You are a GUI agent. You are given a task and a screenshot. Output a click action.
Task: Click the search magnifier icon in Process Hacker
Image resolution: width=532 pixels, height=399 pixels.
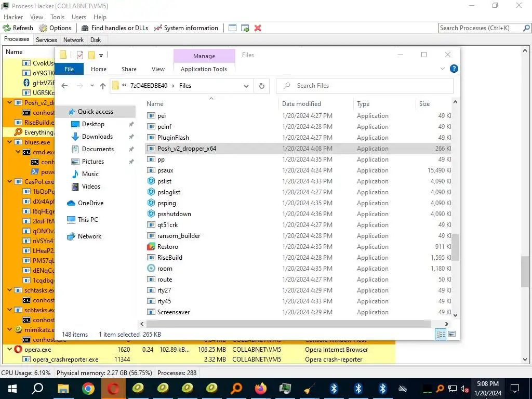(x=527, y=28)
